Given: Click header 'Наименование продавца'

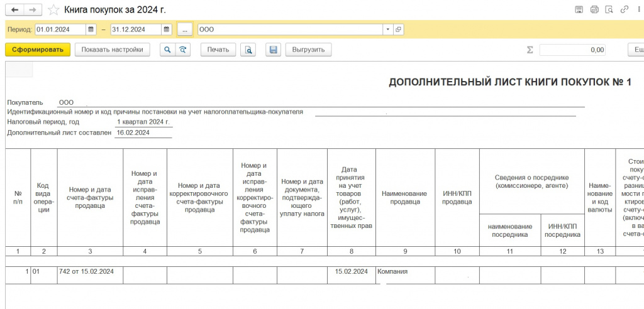Looking at the screenshot, I should pos(405,198).
